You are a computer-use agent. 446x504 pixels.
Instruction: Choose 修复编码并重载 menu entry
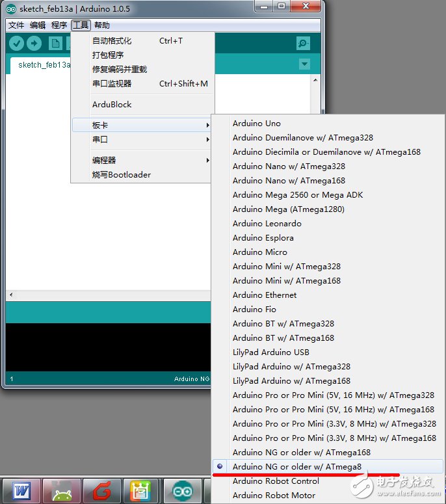point(142,70)
